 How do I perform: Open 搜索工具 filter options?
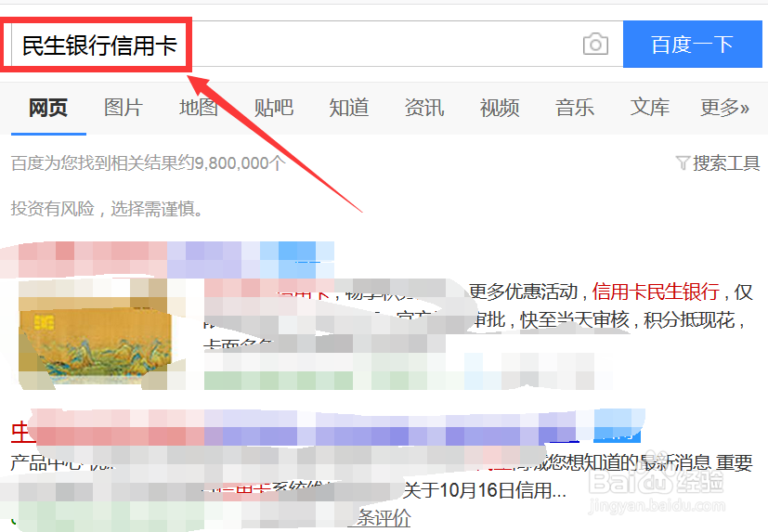718,163
